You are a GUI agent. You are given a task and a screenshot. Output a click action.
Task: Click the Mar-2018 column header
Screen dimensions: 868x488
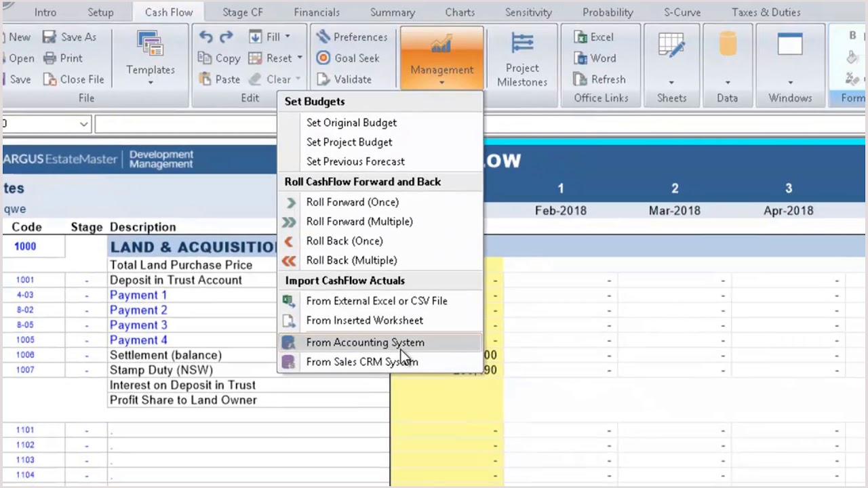tap(674, 211)
